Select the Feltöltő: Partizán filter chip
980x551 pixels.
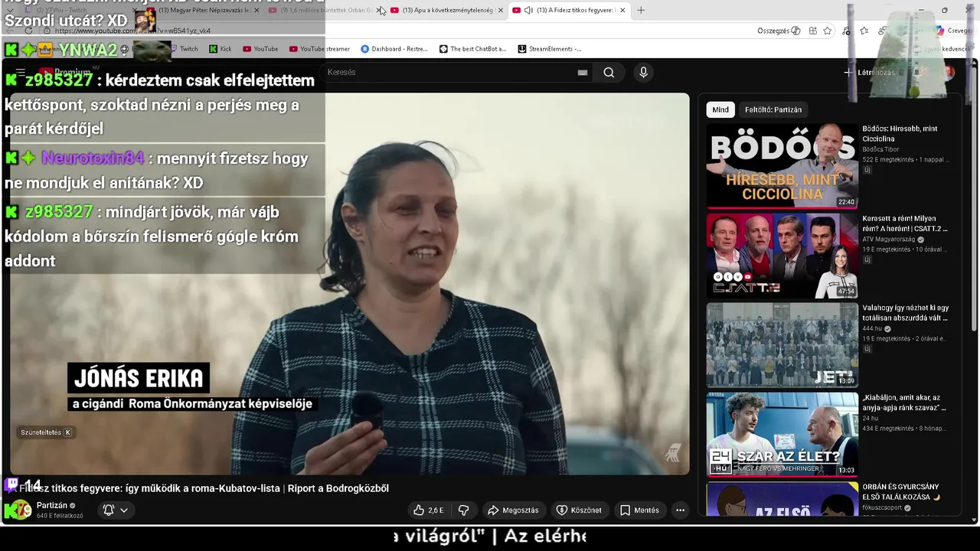click(x=773, y=109)
